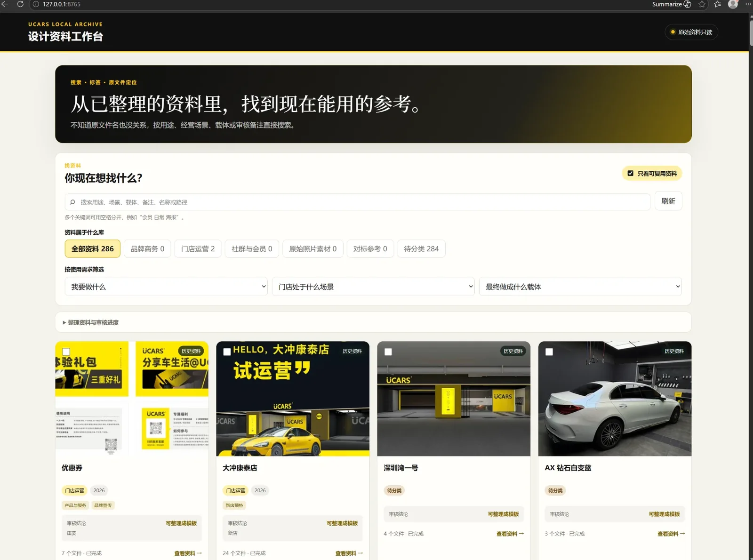This screenshot has height=560, width=753.
Task: Open 查看资料 link on 深圳湾一号 card
Action: tap(510, 534)
